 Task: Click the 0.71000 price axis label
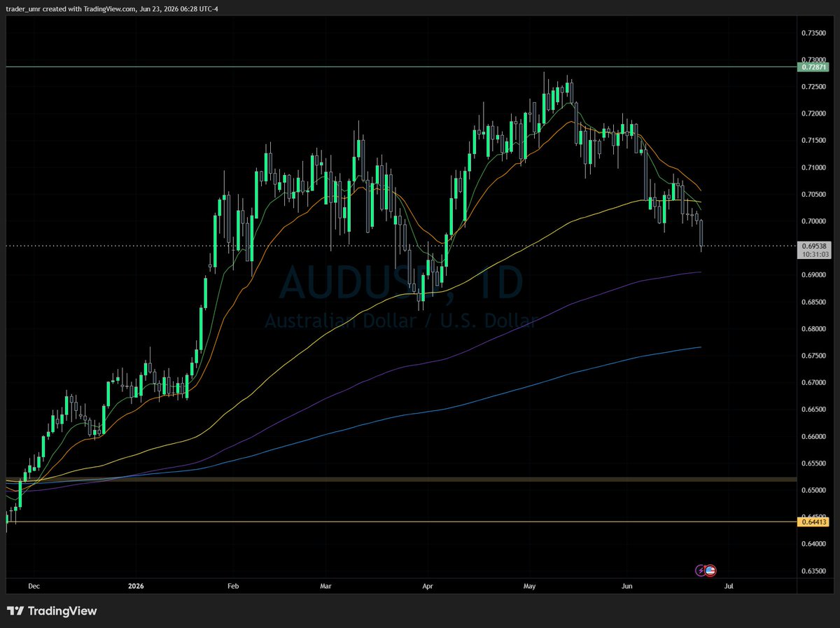point(813,167)
